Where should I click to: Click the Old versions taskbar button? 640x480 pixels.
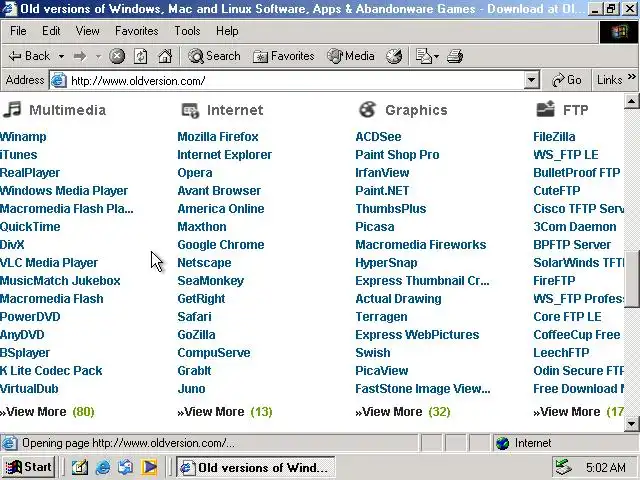(x=256, y=467)
